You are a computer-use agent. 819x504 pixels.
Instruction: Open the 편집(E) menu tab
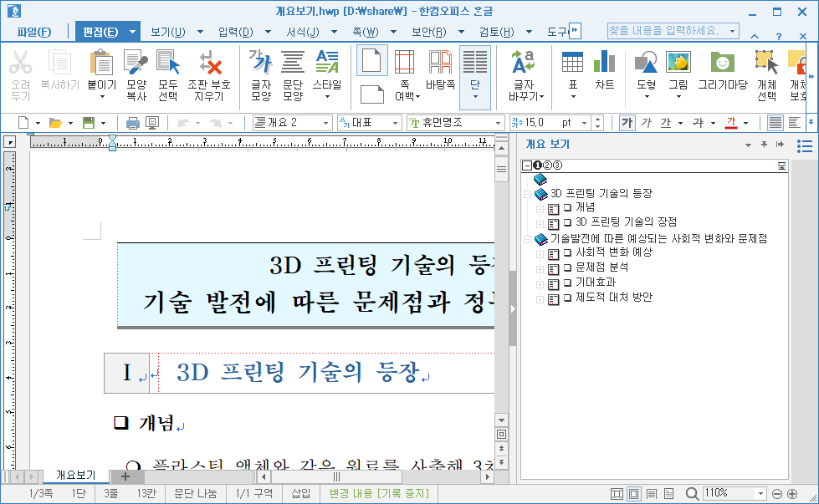tap(100, 33)
